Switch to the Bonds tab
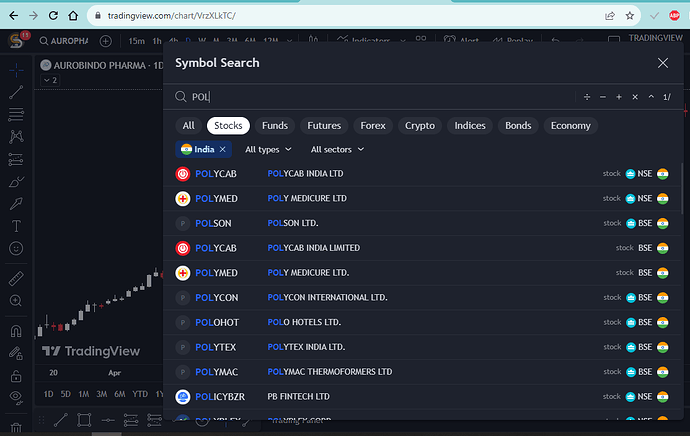 (518, 126)
